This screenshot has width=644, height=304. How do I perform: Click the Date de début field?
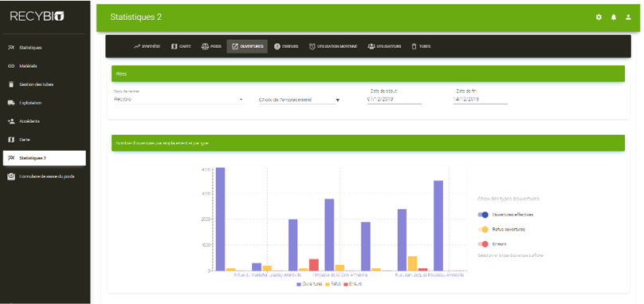point(395,99)
